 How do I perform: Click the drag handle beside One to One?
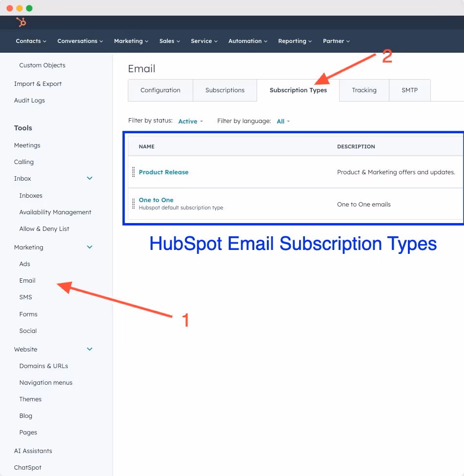133,203
